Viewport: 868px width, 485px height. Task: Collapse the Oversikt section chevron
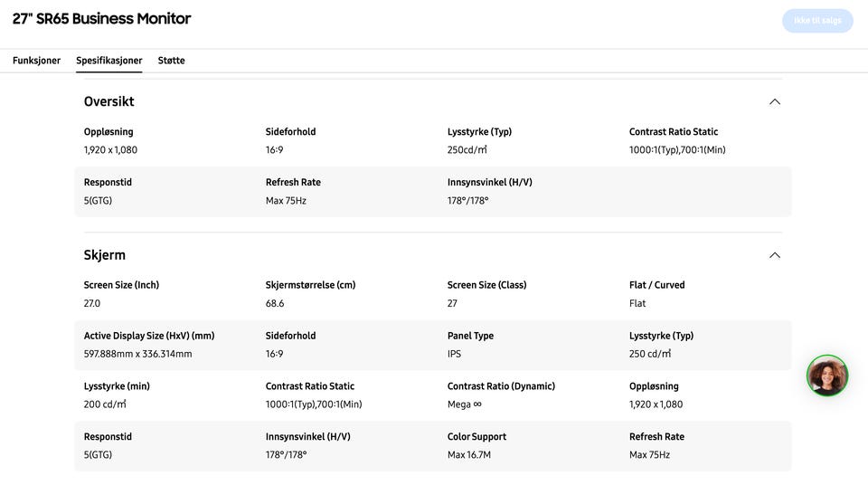774,101
